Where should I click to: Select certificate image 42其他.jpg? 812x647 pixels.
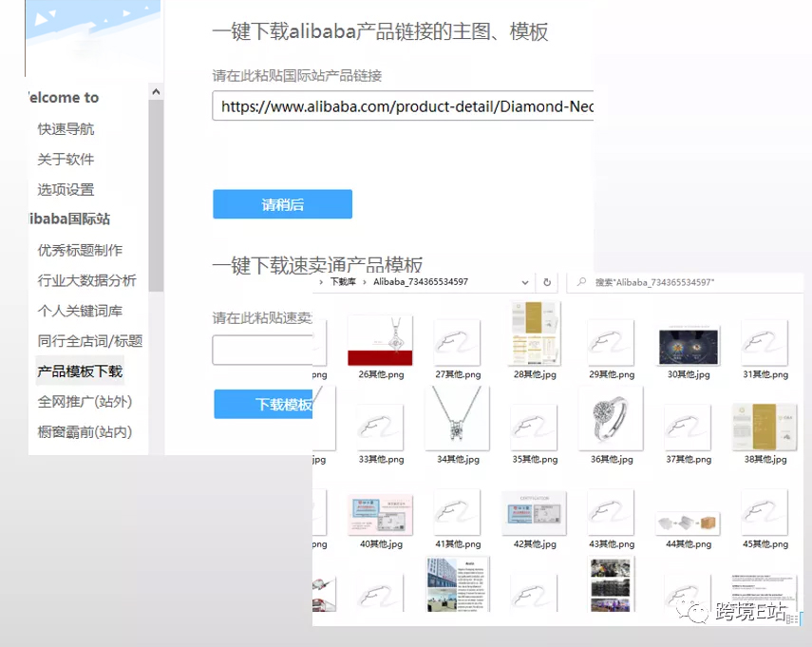pos(535,513)
